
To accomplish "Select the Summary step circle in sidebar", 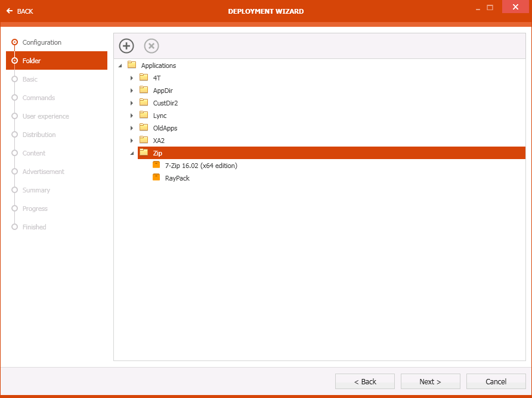I will [x=14, y=190].
